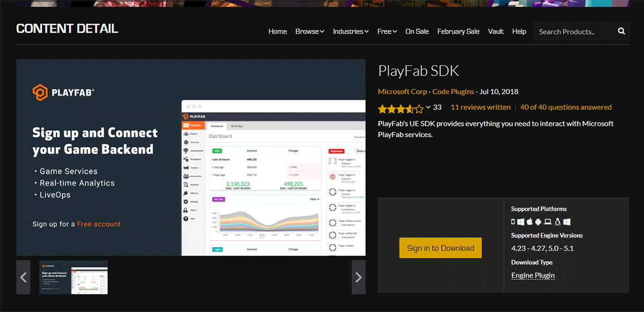Image resolution: width=644 pixels, height=312 pixels.
Task: Click the Android platform icon
Action: (539, 222)
